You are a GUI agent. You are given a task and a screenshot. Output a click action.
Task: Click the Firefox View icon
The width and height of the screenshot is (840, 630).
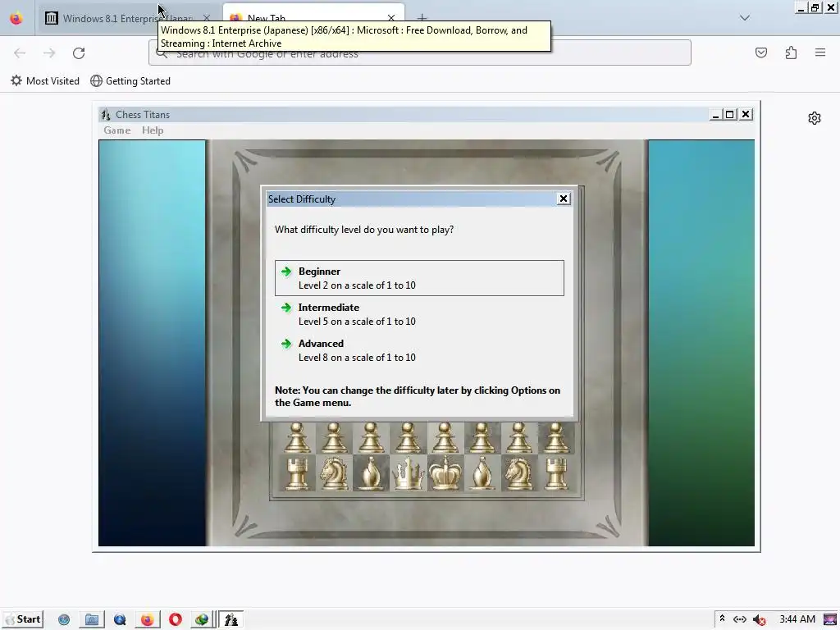pos(16,18)
